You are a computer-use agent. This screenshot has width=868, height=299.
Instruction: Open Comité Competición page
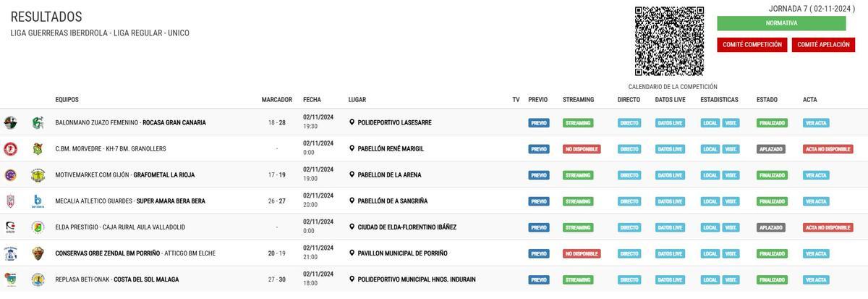(752, 45)
